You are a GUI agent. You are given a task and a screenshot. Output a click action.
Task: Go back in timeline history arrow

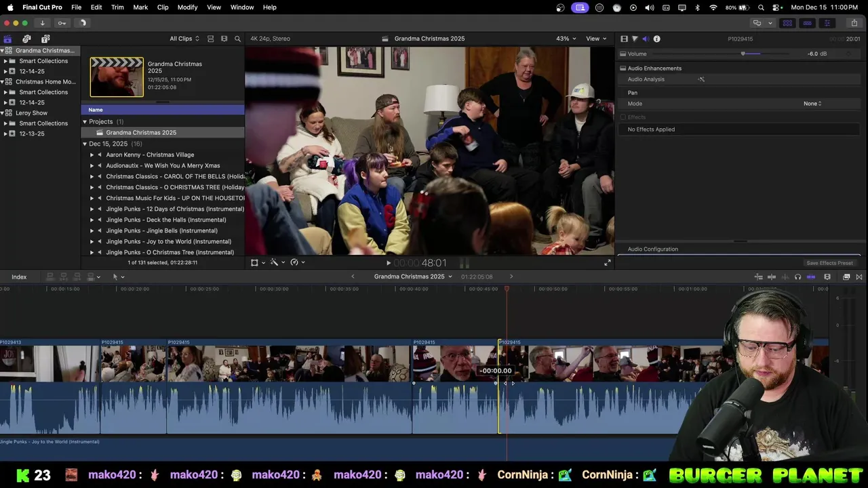353,277
